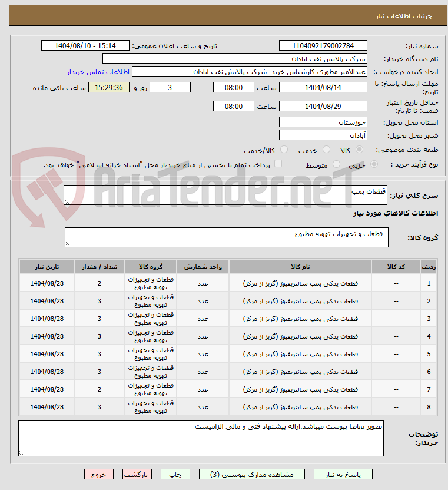Click the شماره نیاز field 1104092179002784
448x490 pixels.
coord(323,45)
